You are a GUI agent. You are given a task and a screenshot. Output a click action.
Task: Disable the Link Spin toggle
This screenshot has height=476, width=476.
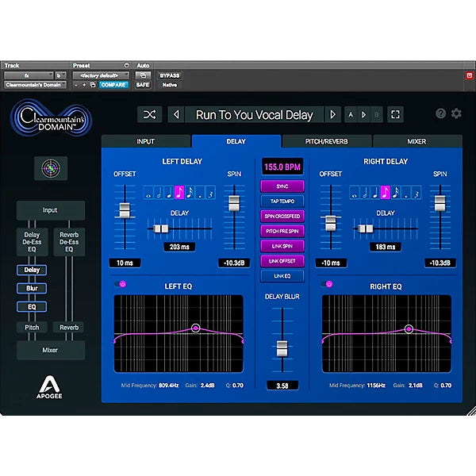pos(282,246)
